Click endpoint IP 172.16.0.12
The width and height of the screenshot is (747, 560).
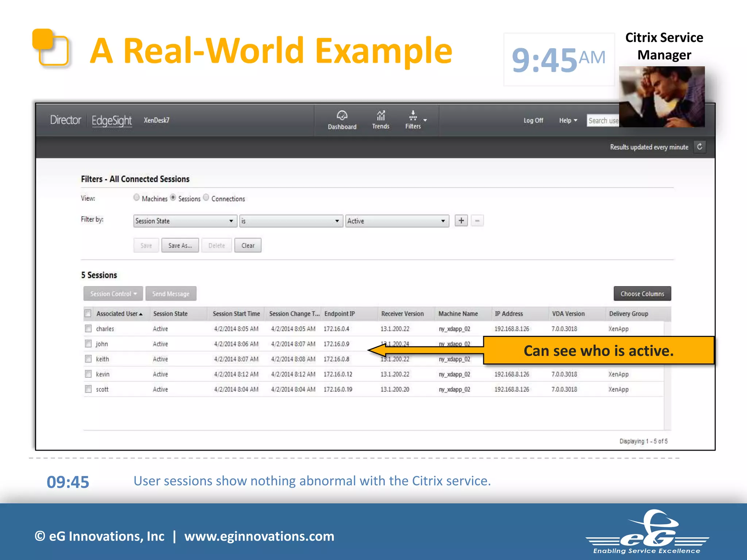pyautogui.click(x=338, y=374)
